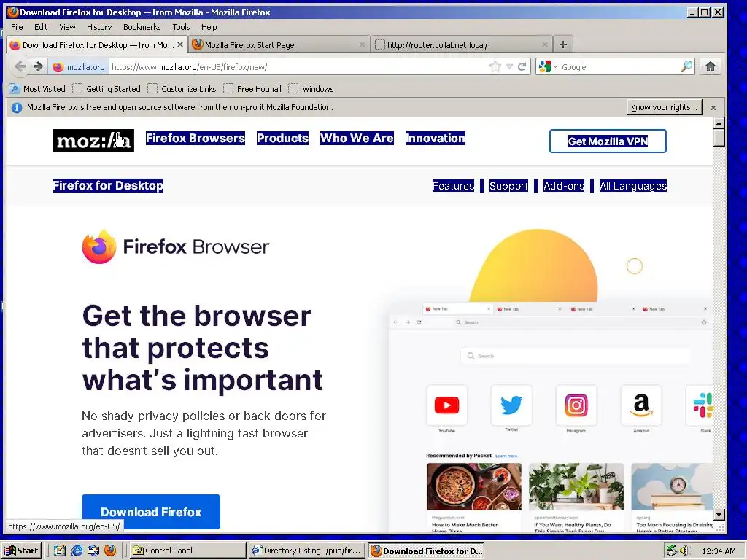Open a new tab with plus button
This screenshot has width=747, height=560.
[x=563, y=44]
